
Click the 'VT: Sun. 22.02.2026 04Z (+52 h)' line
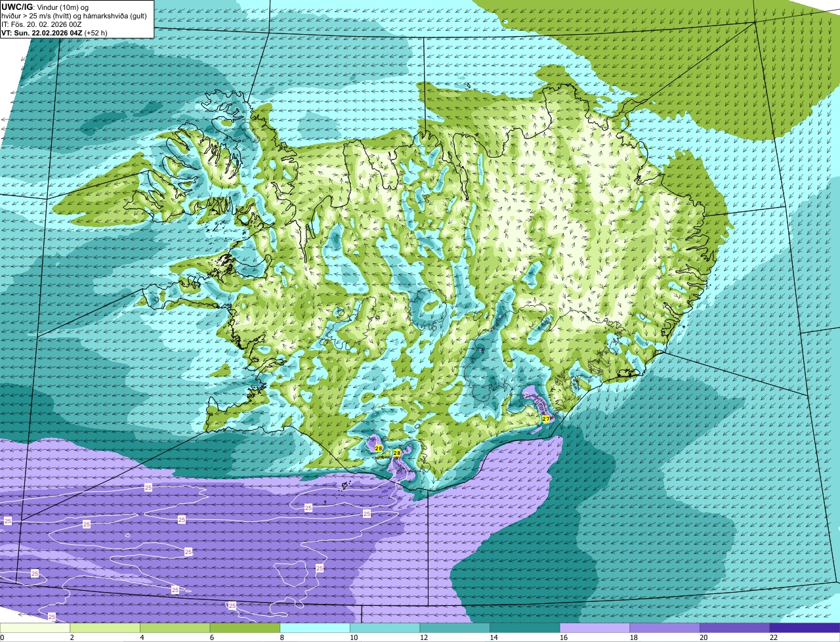click(x=54, y=32)
